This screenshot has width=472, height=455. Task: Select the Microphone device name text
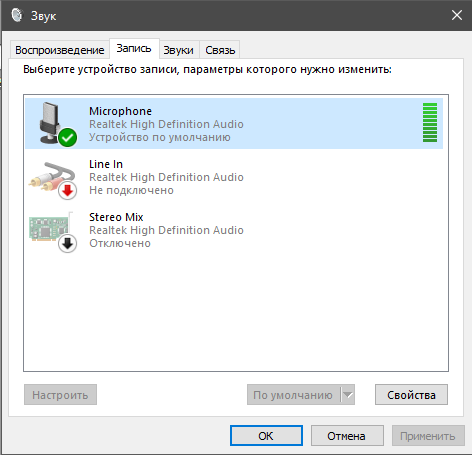coord(120,111)
